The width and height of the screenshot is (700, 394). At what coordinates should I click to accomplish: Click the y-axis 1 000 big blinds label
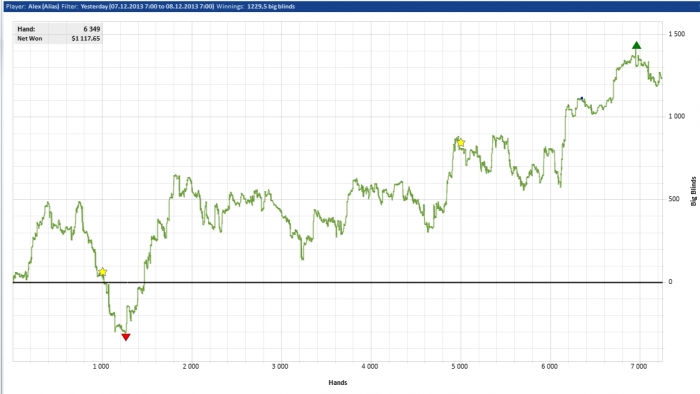(x=676, y=116)
